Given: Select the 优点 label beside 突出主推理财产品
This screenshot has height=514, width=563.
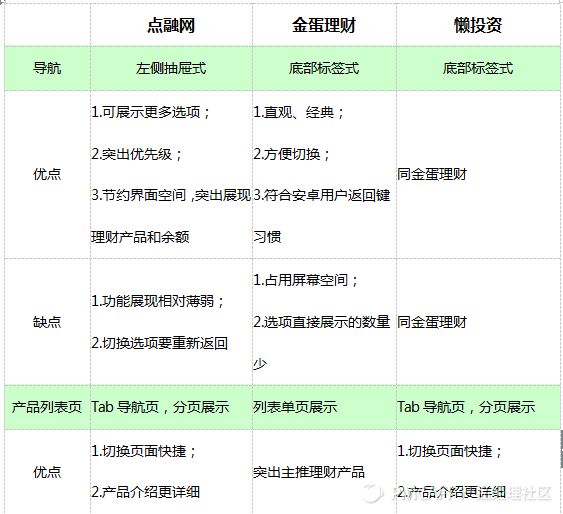Looking at the screenshot, I should tap(47, 472).
